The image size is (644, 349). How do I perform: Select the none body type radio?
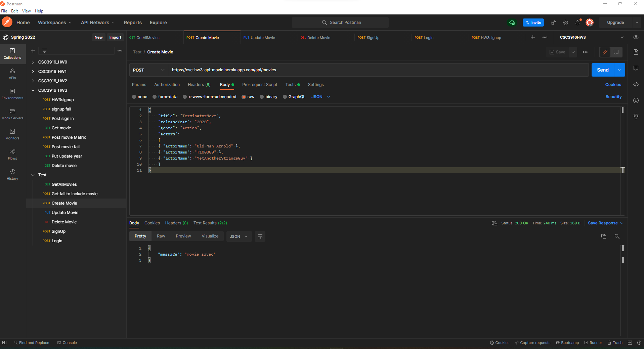click(x=134, y=97)
